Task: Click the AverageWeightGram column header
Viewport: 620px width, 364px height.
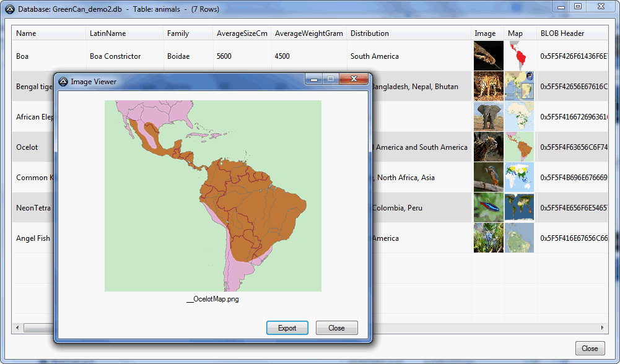Action: coord(308,33)
